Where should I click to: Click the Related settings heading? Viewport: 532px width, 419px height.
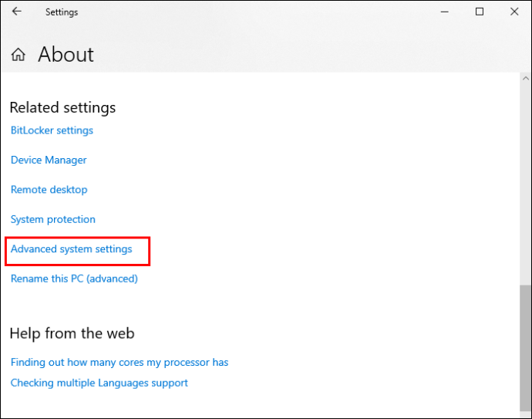62,107
